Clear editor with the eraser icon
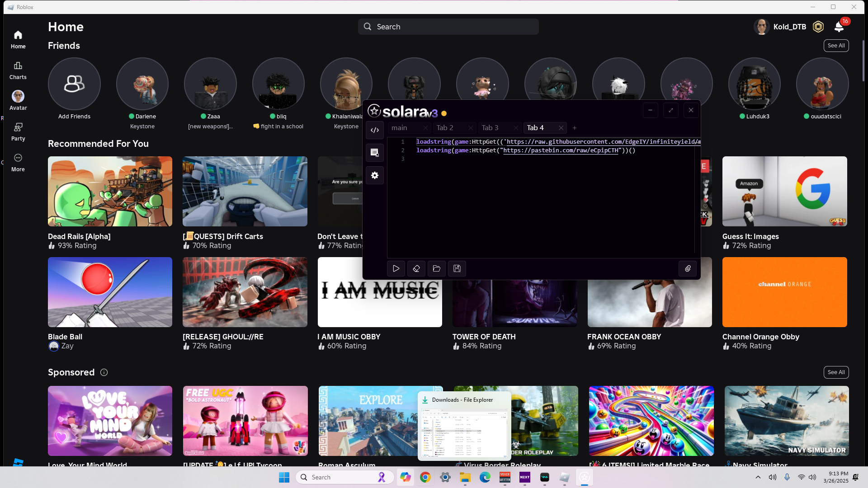The image size is (868, 488). 416,269
